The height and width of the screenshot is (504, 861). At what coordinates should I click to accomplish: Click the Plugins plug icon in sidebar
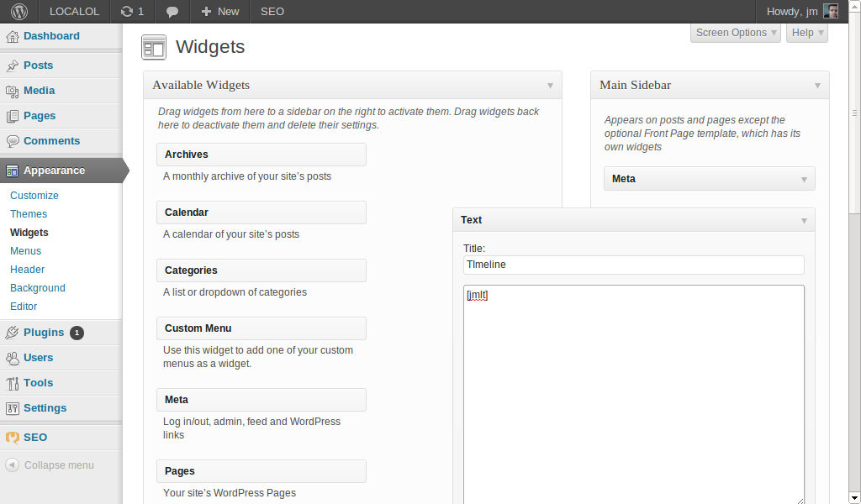(12, 333)
